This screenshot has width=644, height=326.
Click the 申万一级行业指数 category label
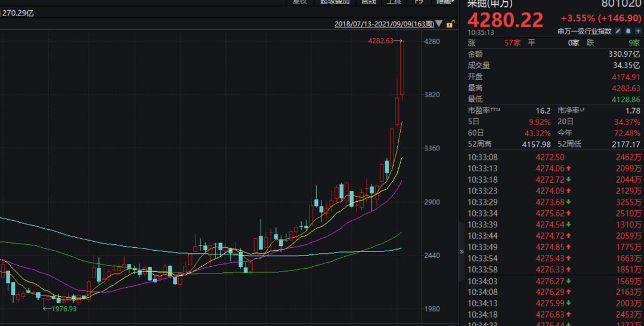[584, 31]
